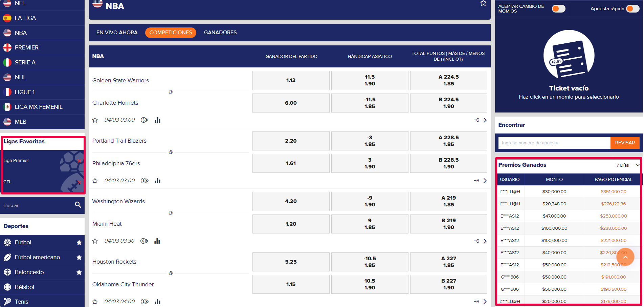The width and height of the screenshot is (644, 307).
Task: Click the REVISAR button
Action: (625, 143)
